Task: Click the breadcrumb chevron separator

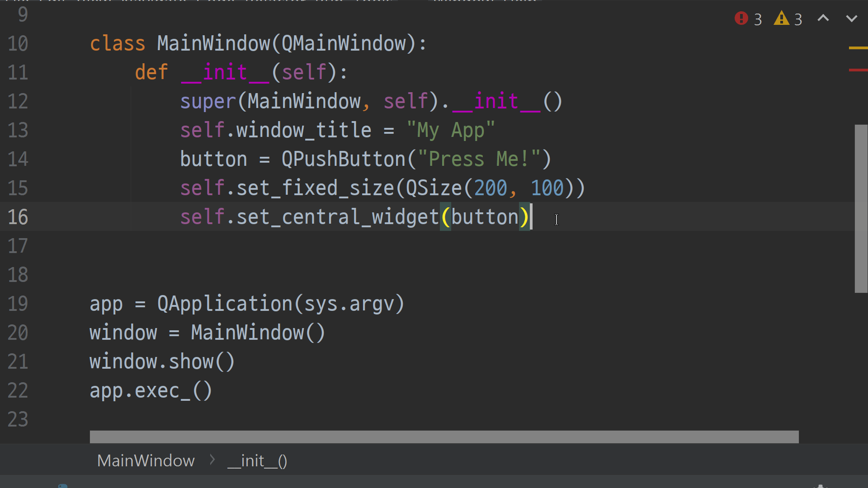Action: 212,460
